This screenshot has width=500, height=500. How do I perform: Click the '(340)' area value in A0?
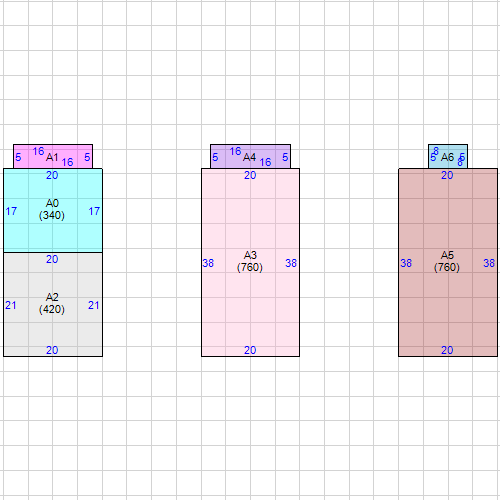coord(52,215)
